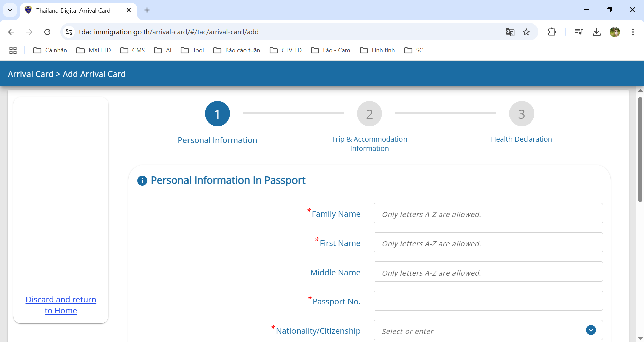
Task: Open a new tab with plus button
Action: pos(147,10)
